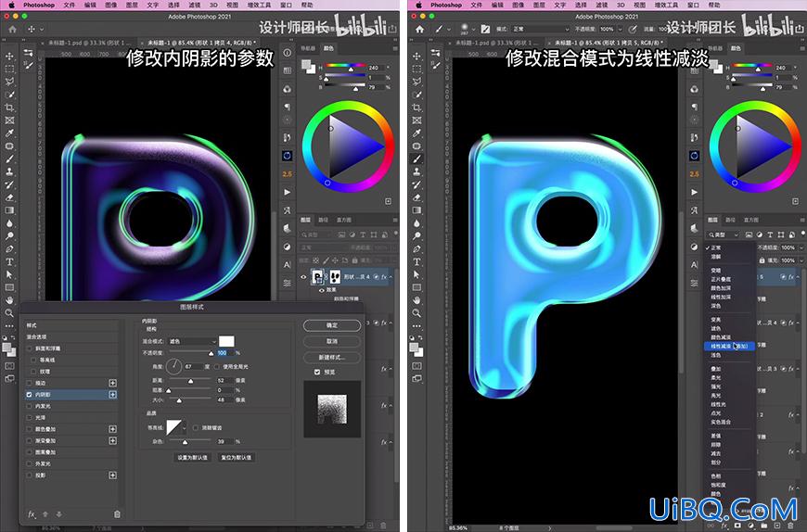Viewport: 807px width, 532px height.
Task: Click the 新建样式 button
Action: click(x=332, y=357)
